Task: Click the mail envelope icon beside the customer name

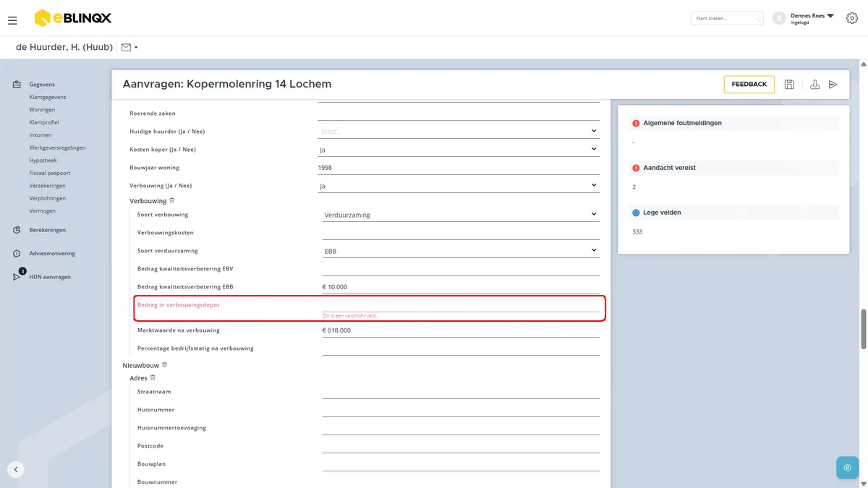Action: coord(126,47)
